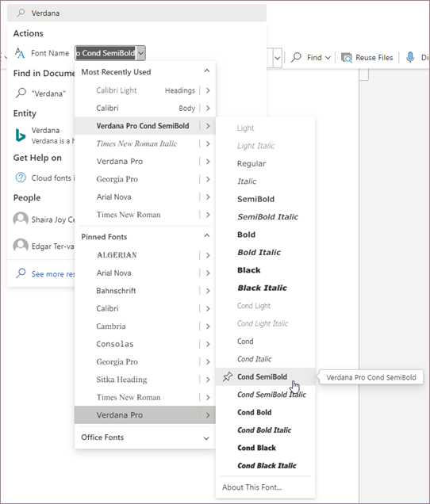
Task: Choose Cond Light Italic style
Action: point(265,323)
